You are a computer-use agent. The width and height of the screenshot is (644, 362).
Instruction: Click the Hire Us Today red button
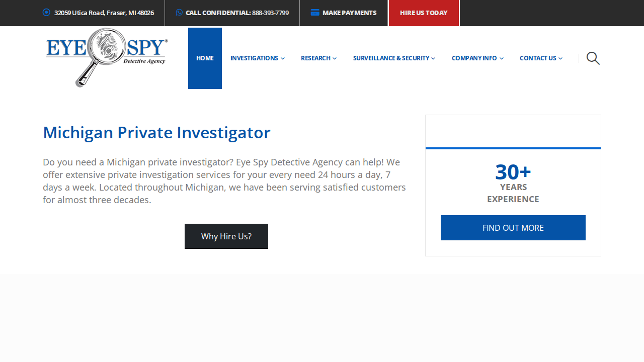click(x=424, y=13)
